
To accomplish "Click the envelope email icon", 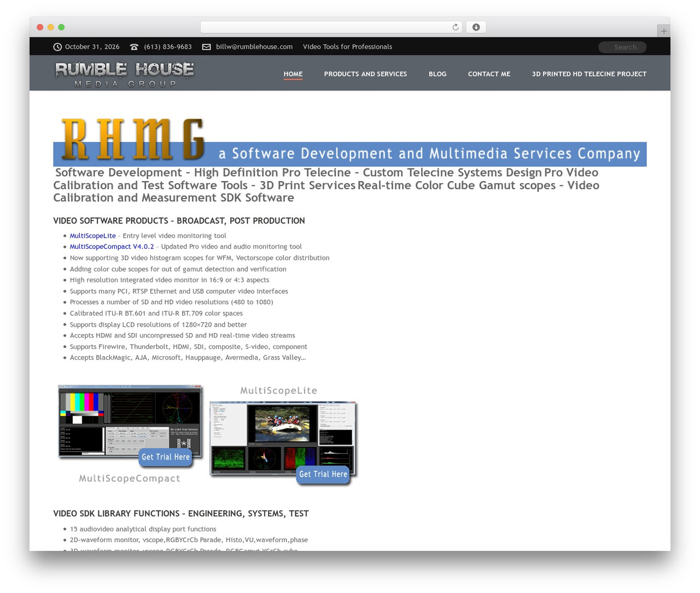I will [x=206, y=47].
